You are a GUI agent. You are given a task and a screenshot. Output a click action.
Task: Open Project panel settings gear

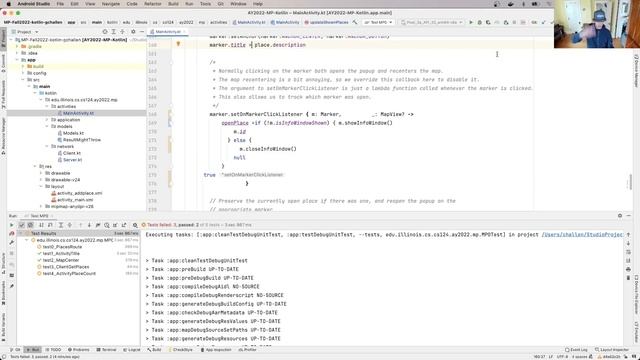pos(133,32)
